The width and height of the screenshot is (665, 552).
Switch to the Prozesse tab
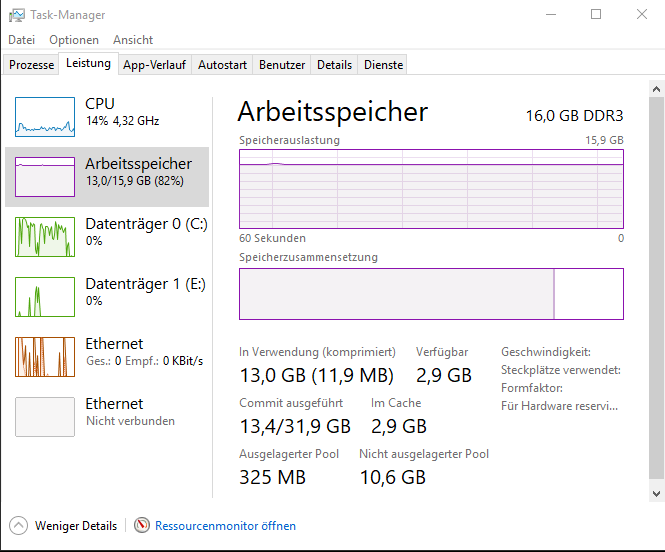31,65
